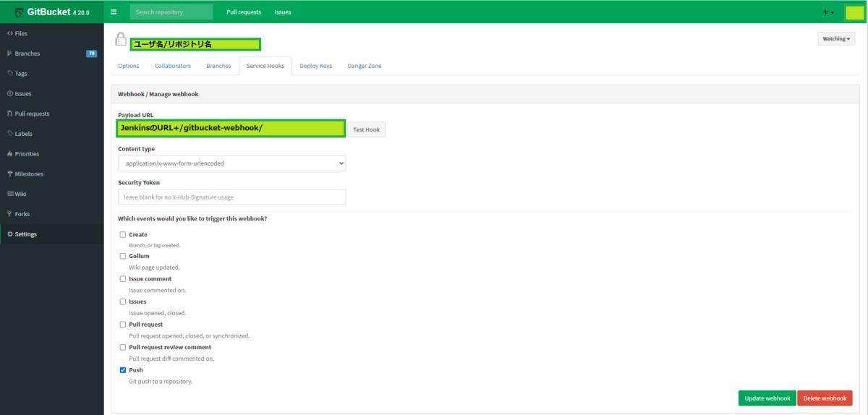Enable Pull request review comment checkbox

click(x=123, y=348)
